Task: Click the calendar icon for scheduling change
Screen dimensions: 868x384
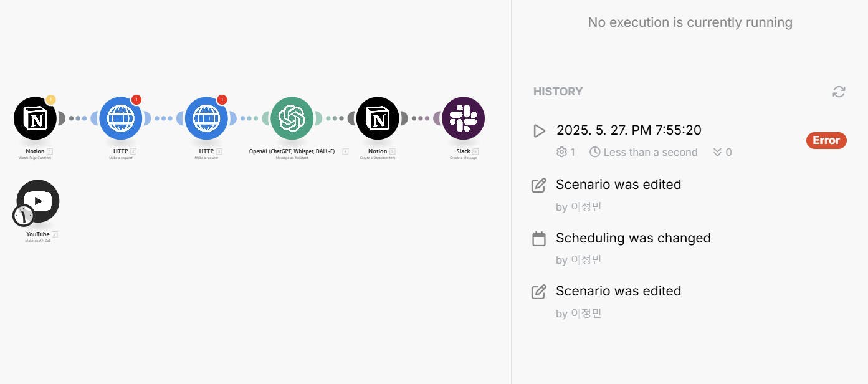Action: [538, 239]
